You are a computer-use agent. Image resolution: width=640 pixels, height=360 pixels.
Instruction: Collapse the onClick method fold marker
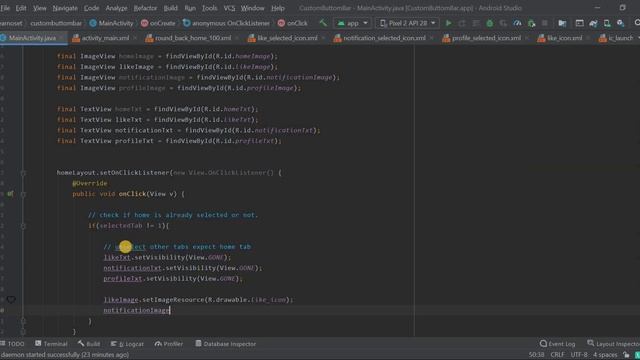click(23, 194)
